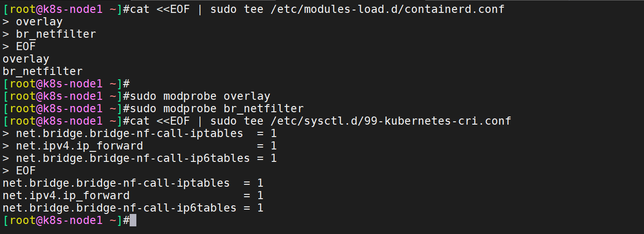Click the 'sudo modprobe br_netfilter' command line
The height and width of the screenshot is (234, 644).
click(217, 108)
